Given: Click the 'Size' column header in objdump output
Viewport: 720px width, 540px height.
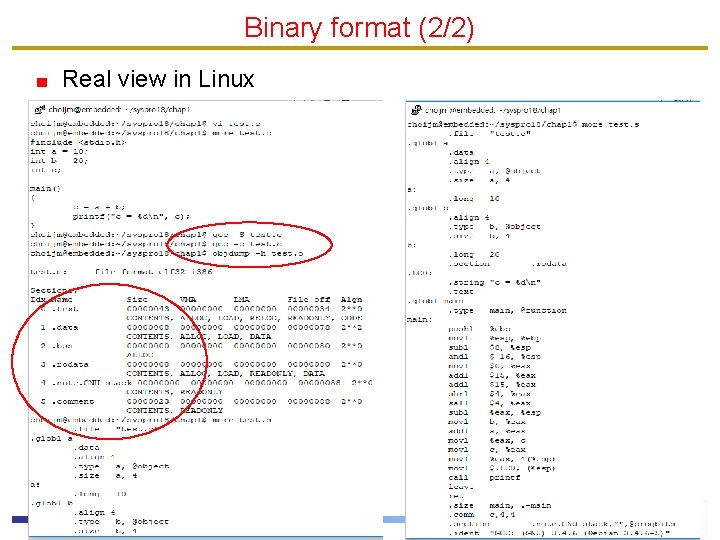Looking at the screenshot, I should (137, 299).
